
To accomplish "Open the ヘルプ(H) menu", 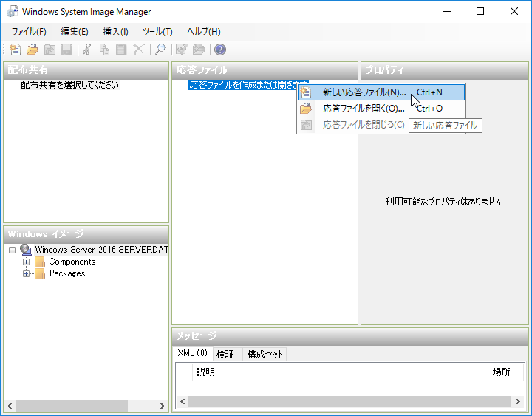I will click(x=204, y=32).
